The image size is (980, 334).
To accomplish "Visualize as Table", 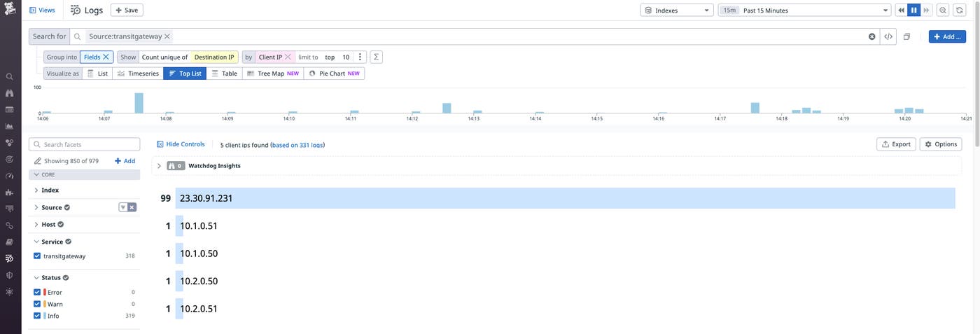I will [224, 74].
